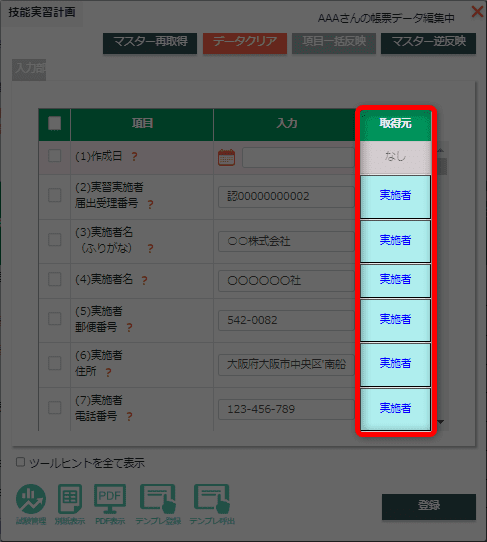
Task: Check the (5)実施者 郵便番号 row checkbox
Action: coord(55,319)
